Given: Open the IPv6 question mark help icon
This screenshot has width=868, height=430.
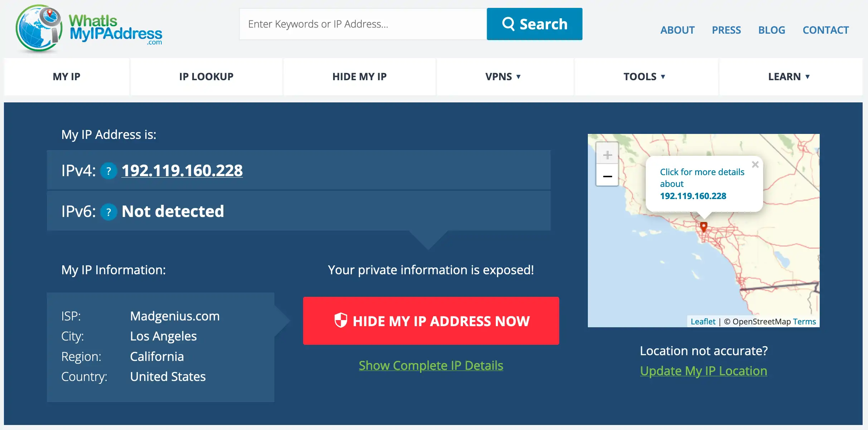Looking at the screenshot, I should [109, 212].
